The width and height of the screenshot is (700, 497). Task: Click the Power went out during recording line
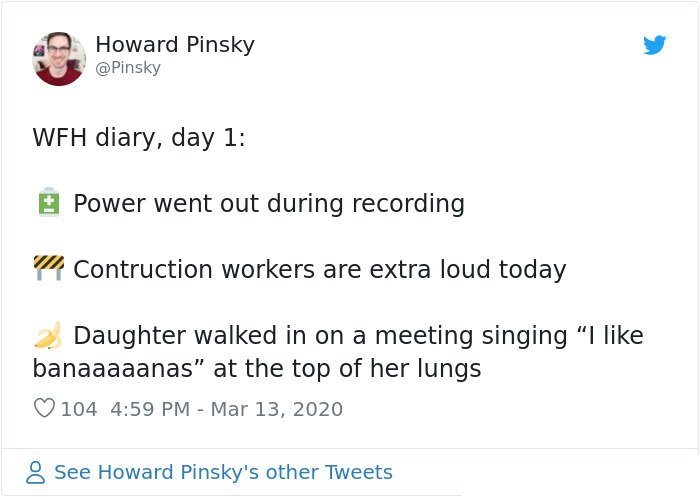pos(269,204)
